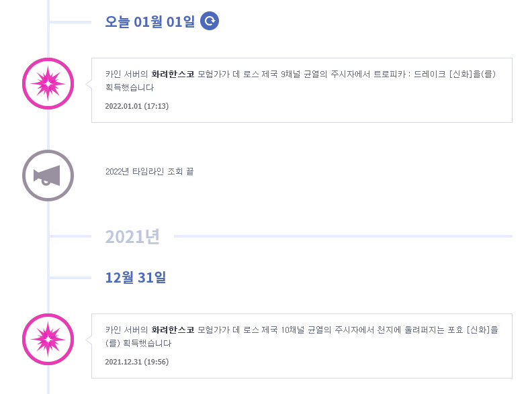Click the horizontal line right of 2021년
Screen dimensions: 532x394
343,236
